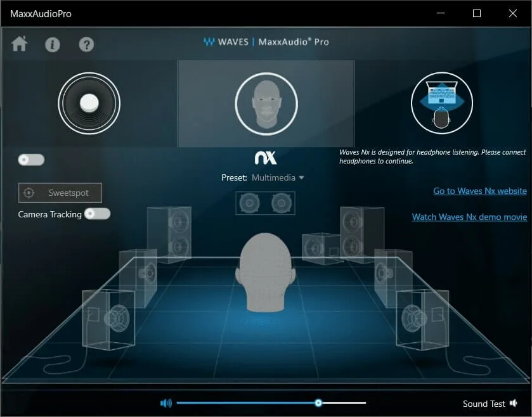Image resolution: width=532 pixels, height=417 pixels.
Task: Click the Waves MaxxAudio Pro logo
Action: pos(266,42)
